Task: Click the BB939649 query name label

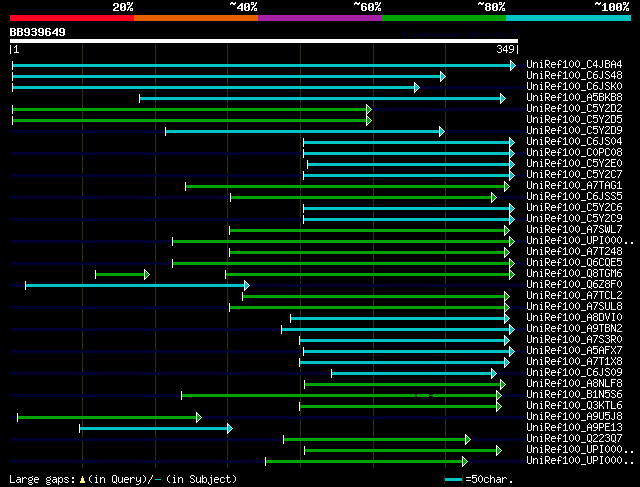Action: tap(38, 32)
